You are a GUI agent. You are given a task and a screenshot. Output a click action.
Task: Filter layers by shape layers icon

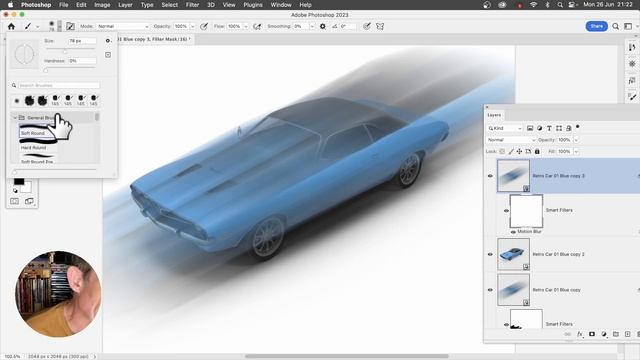tap(559, 128)
